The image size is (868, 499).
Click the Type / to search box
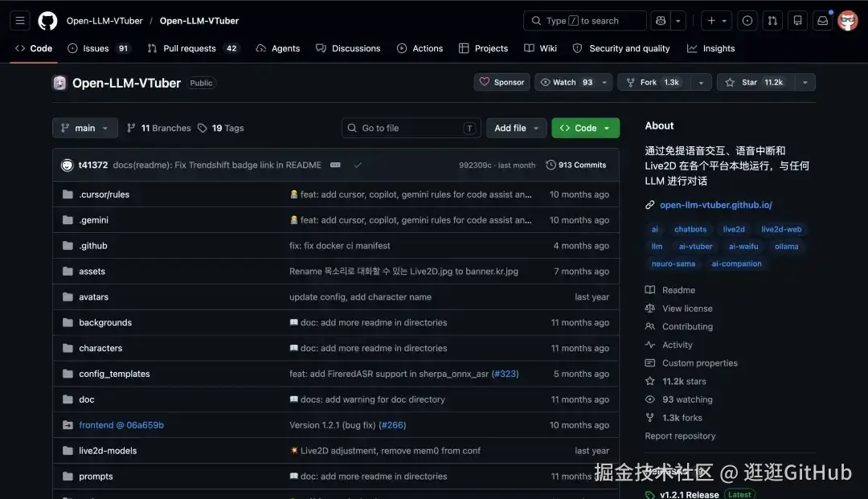[585, 21]
